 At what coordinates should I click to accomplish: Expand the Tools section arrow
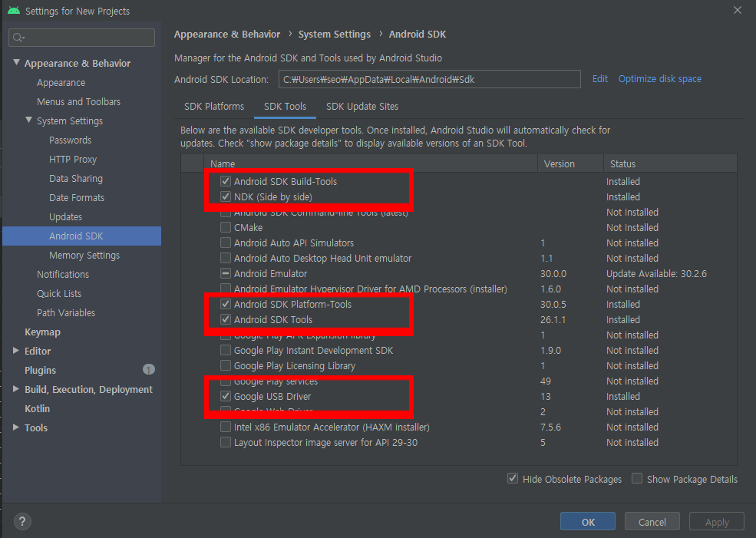pyautogui.click(x=16, y=427)
